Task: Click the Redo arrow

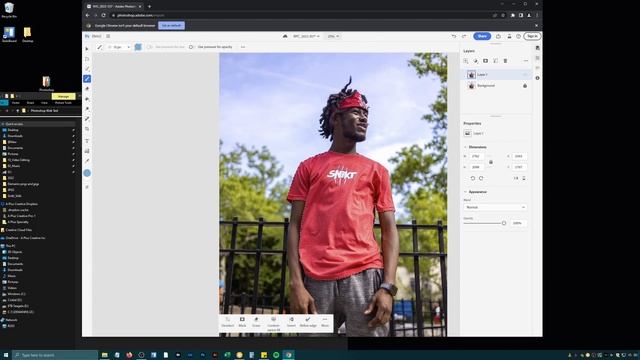Action: click(464, 36)
